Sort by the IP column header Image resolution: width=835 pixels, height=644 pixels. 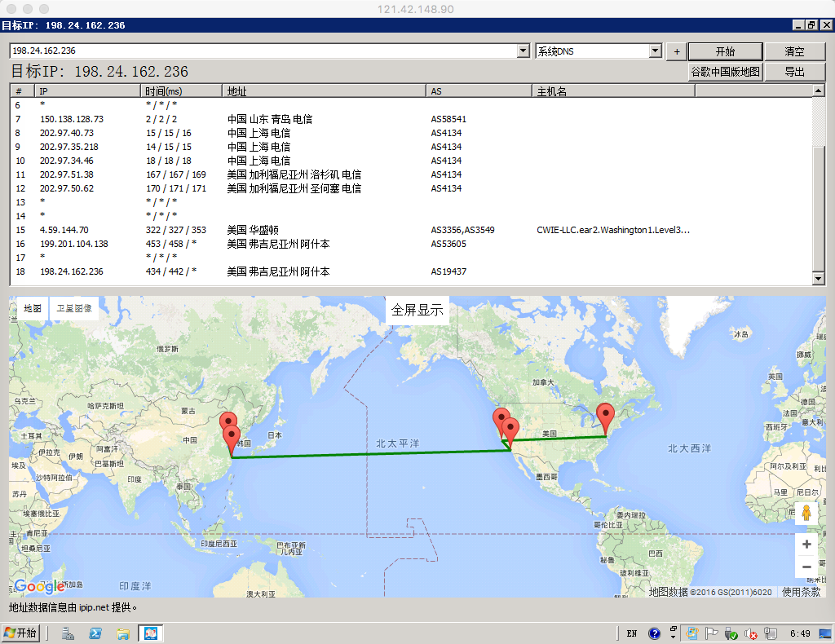pyautogui.click(x=87, y=91)
